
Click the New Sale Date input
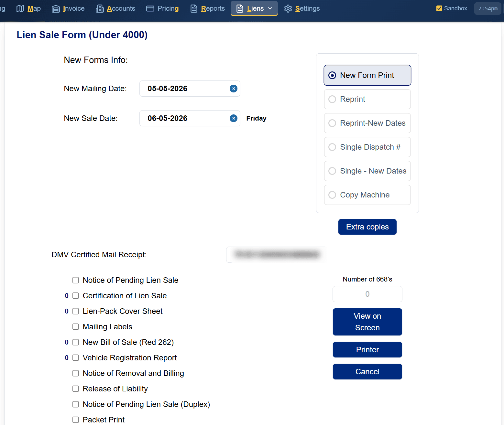[190, 118]
